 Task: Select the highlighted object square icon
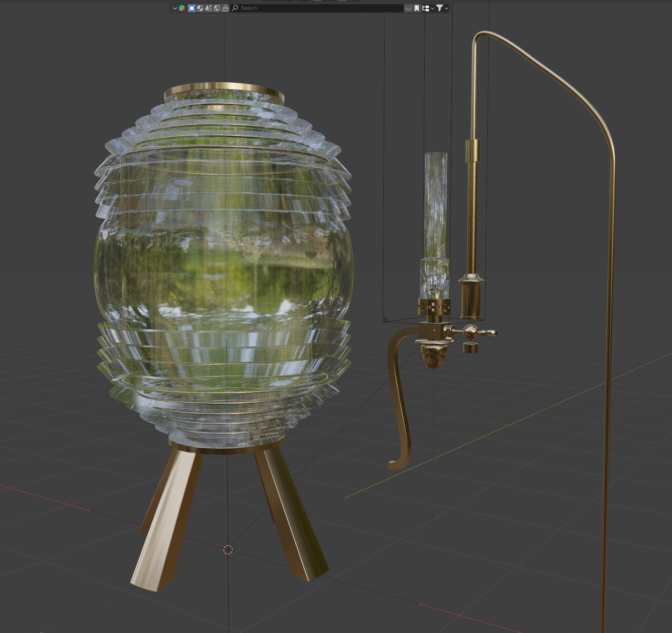pos(192,8)
